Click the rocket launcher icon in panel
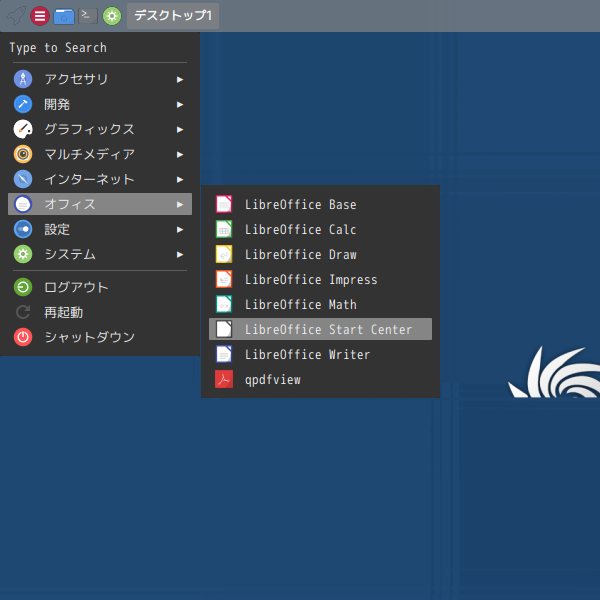This screenshot has width=600, height=600. 15,16
